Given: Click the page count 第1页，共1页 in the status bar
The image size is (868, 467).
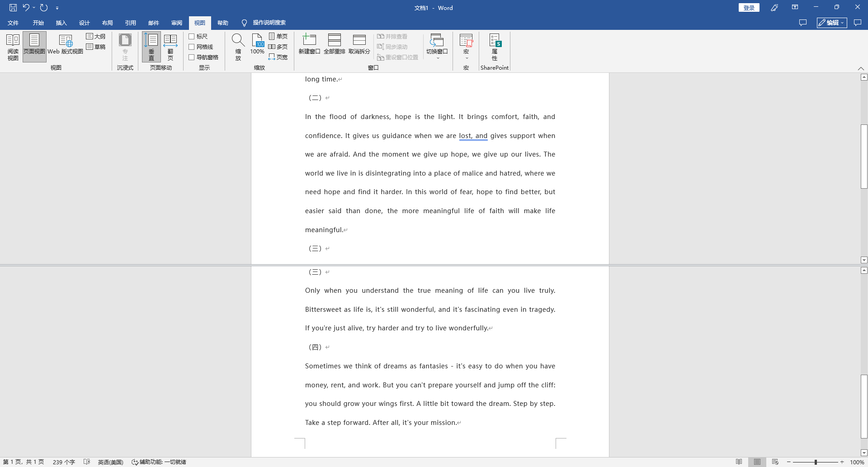Looking at the screenshot, I should pyautogui.click(x=24, y=462).
